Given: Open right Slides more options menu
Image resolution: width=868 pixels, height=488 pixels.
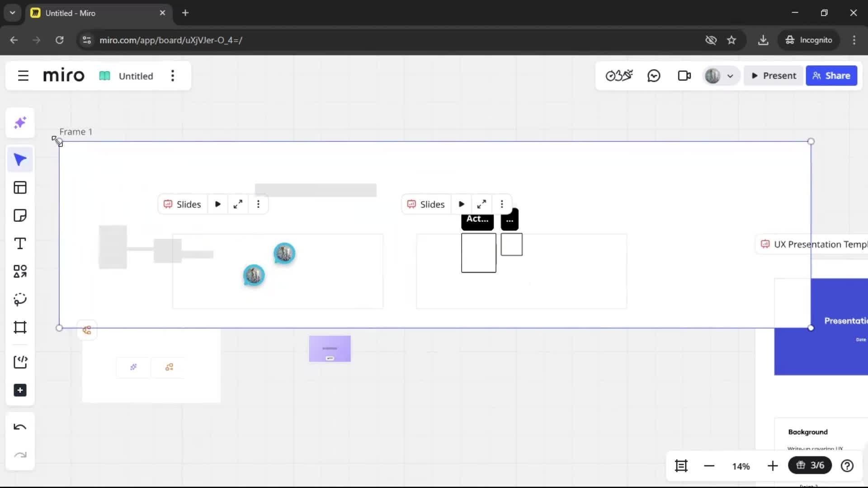Looking at the screenshot, I should pos(502,204).
